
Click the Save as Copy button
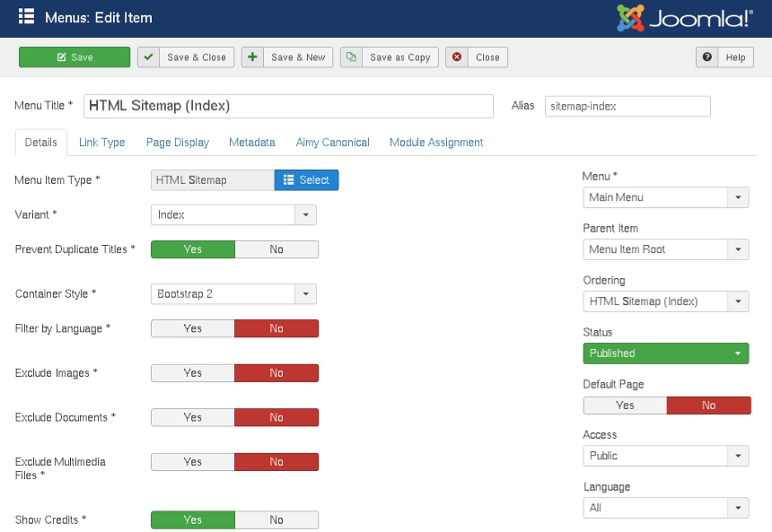click(x=389, y=57)
